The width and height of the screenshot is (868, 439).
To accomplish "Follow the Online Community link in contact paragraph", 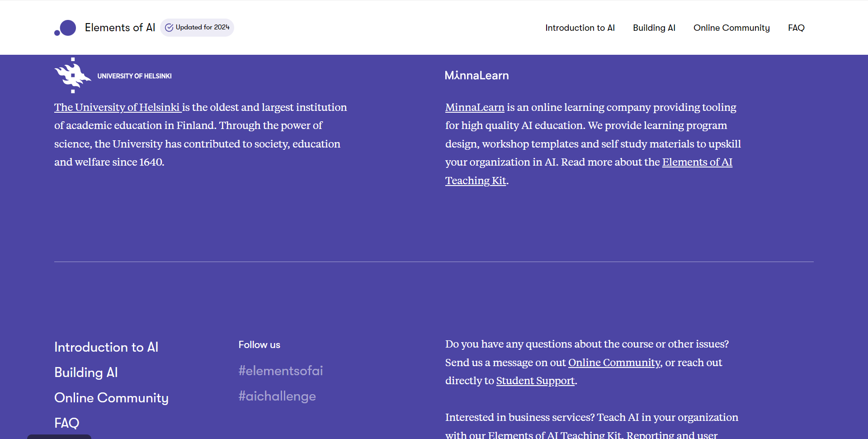I will pos(615,363).
